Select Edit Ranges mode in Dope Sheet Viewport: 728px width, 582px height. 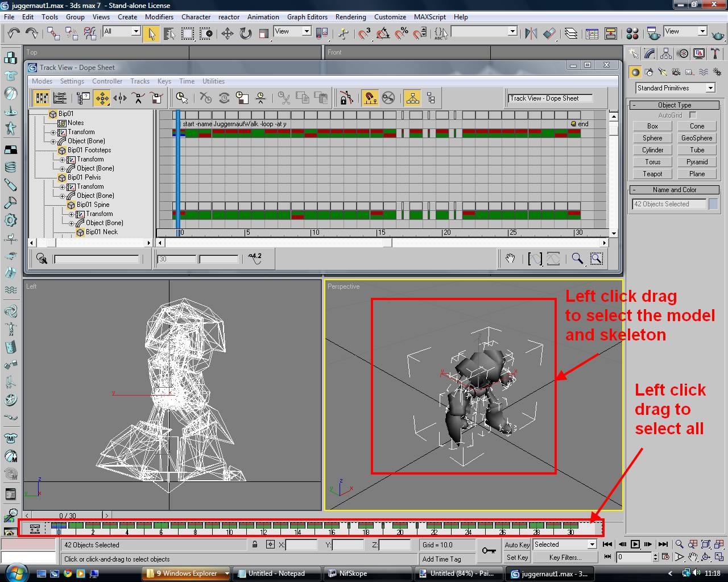pos(59,98)
